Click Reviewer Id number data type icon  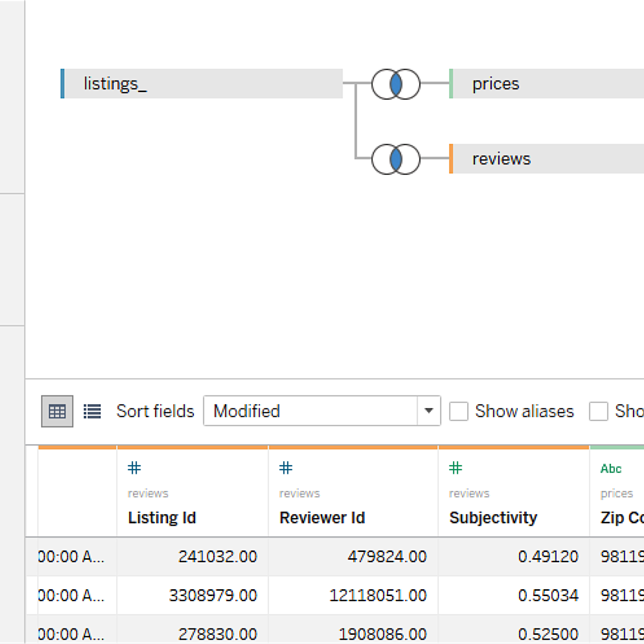[x=286, y=468]
